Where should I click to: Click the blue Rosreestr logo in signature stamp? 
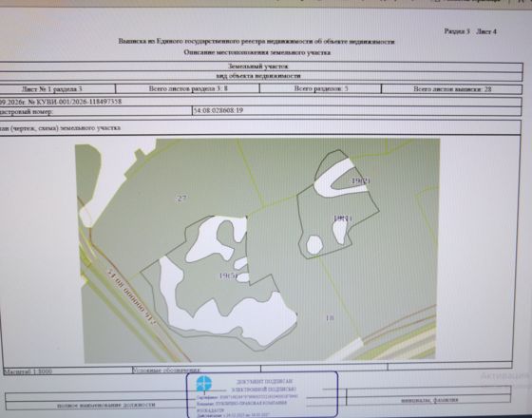[x=203, y=384]
